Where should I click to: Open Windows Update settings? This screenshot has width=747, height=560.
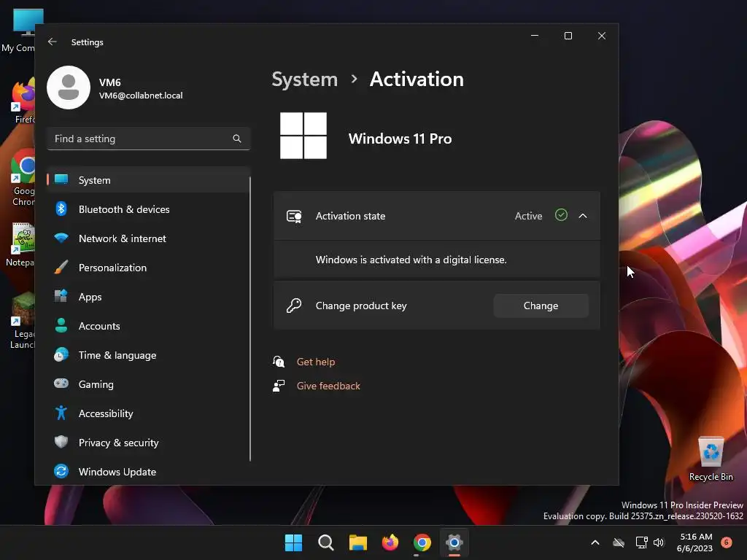[148, 472]
